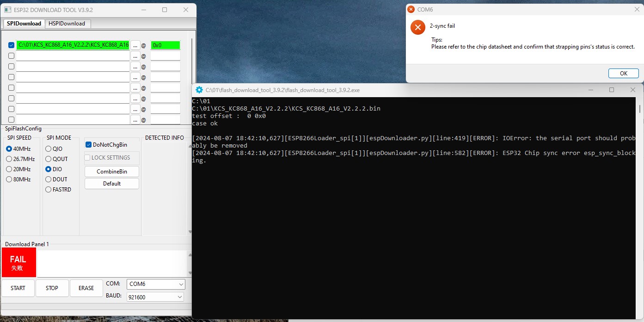Viewport: 644px width, 322px height.
Task: Open the BAUD rate dropdown showing 921600
Action: 155,297
